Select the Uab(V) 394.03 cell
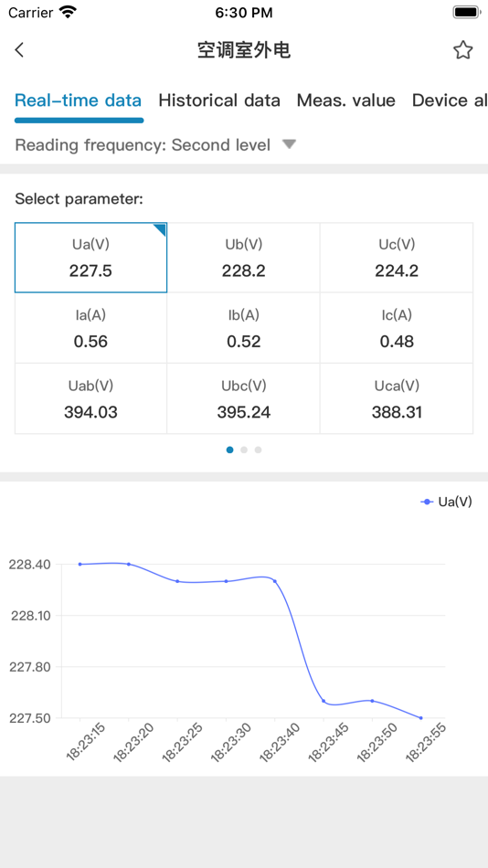Screen dimensions: 488x868 [x=90, y=398]
